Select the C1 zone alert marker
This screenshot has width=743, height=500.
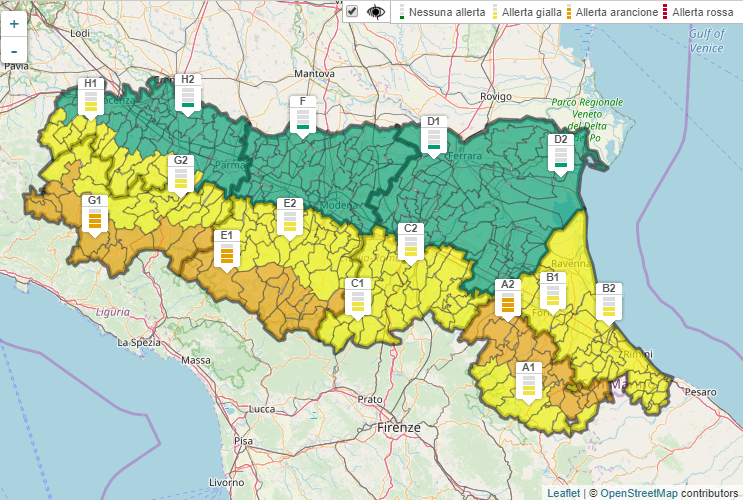[x=358, y=296]
